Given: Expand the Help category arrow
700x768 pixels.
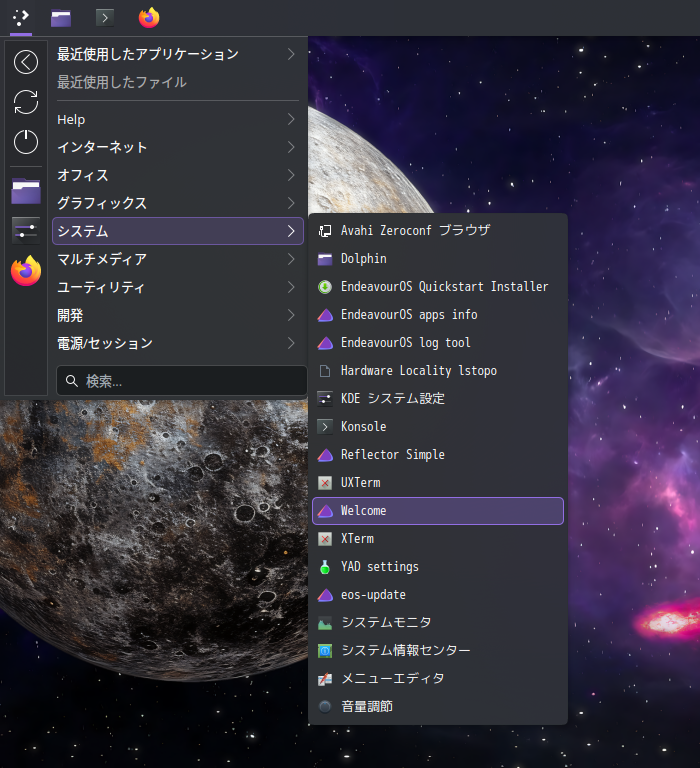Looking at the screenshot, I should 291,119.
